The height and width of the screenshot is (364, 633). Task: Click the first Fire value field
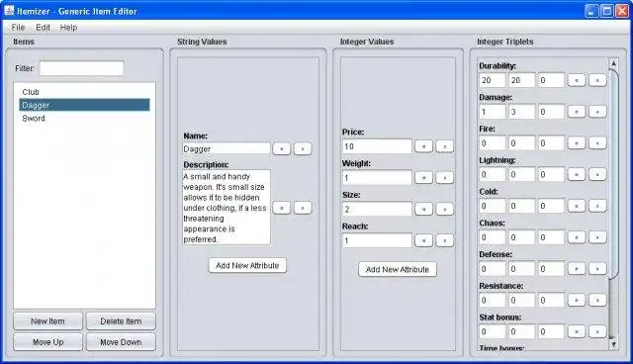[x=493, y=143]
